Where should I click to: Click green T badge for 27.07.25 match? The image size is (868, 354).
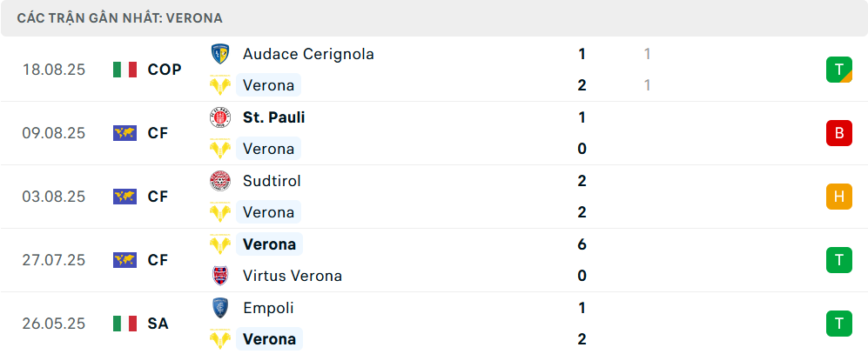(839, 260)
